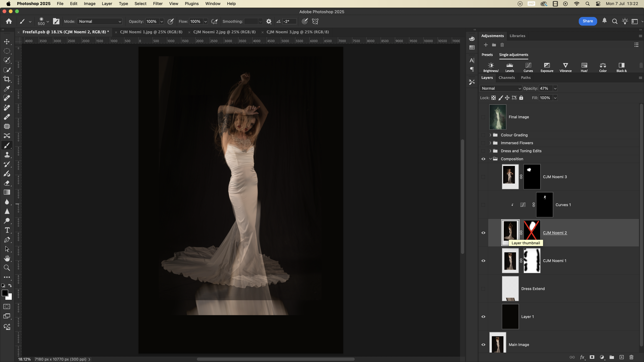Select the Zoom tool in toolbar
Screen dimensions: 644x362
(x=7, y=268)
